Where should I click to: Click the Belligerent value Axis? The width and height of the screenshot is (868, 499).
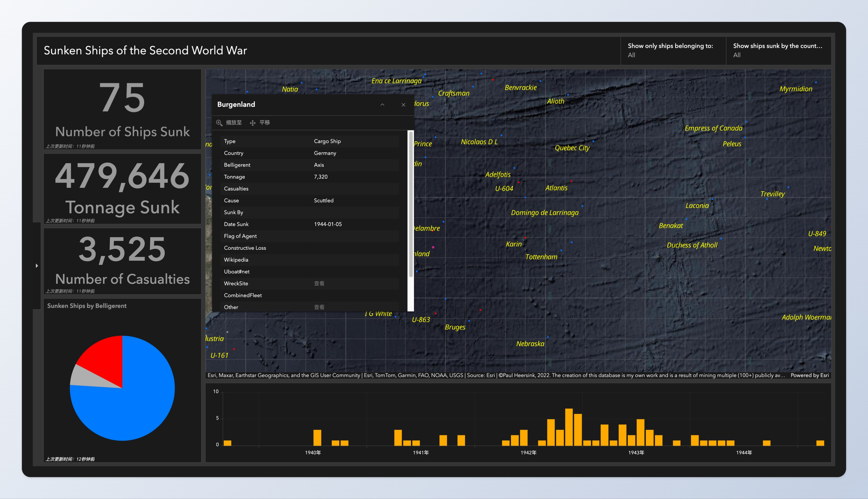pos(319,165)
